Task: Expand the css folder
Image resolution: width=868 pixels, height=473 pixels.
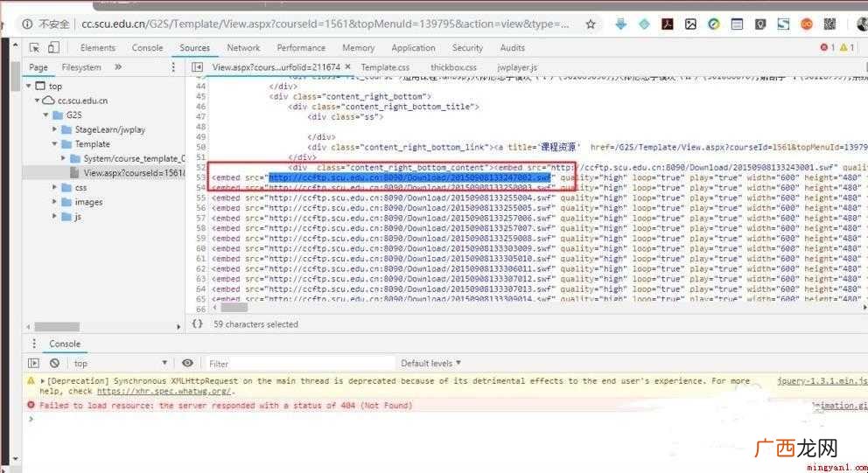Action: click(x=54, y=188)
